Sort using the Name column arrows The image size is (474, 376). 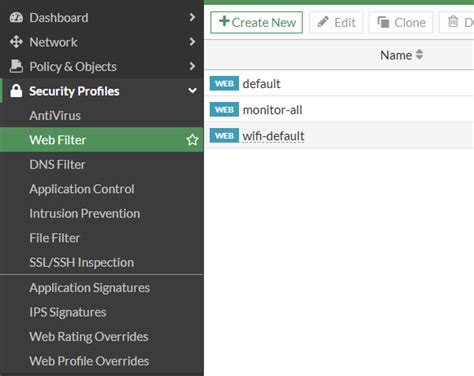pos(419,55)
